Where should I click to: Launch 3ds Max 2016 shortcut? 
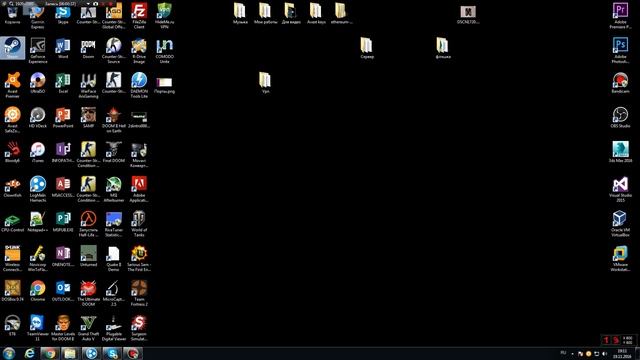point(620,152)
